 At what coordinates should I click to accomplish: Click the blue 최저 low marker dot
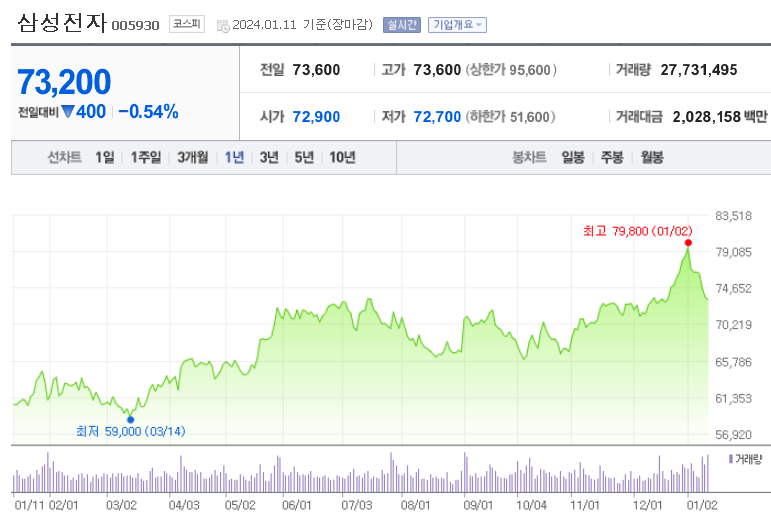click(x=130, y=419)
